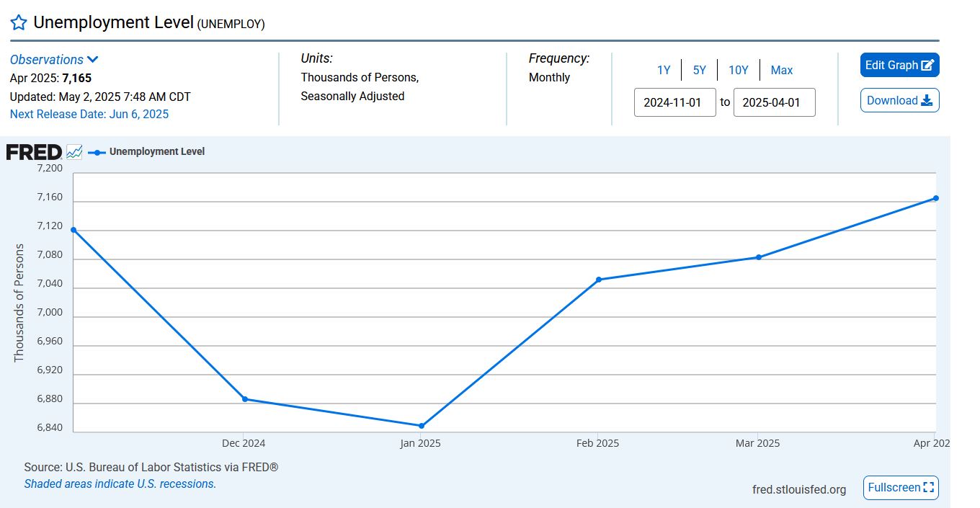Click the start date field 2024-11-01
Screen dimensions: 980x508
(x=675, y=102)
